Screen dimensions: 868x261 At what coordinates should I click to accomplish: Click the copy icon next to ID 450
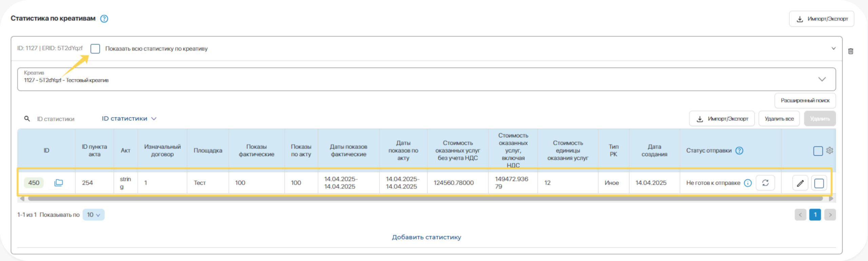[x=59, y=183]
